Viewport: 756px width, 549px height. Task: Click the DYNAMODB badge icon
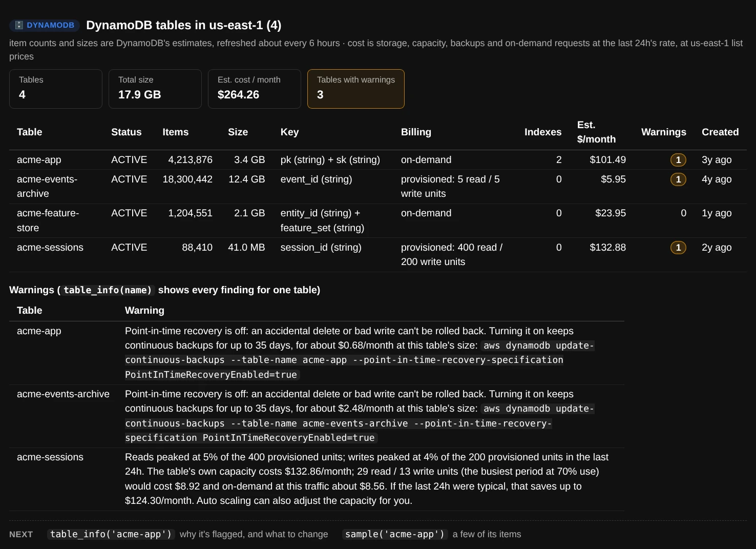pyautogui.click(x=19, y=25)
